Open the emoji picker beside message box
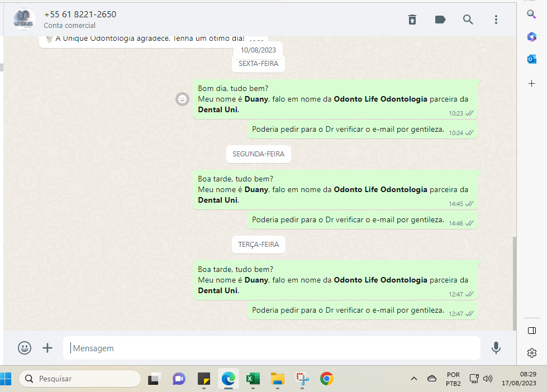Image resolution: width=547 pixels, height=392 pixels. coord(25,348)
